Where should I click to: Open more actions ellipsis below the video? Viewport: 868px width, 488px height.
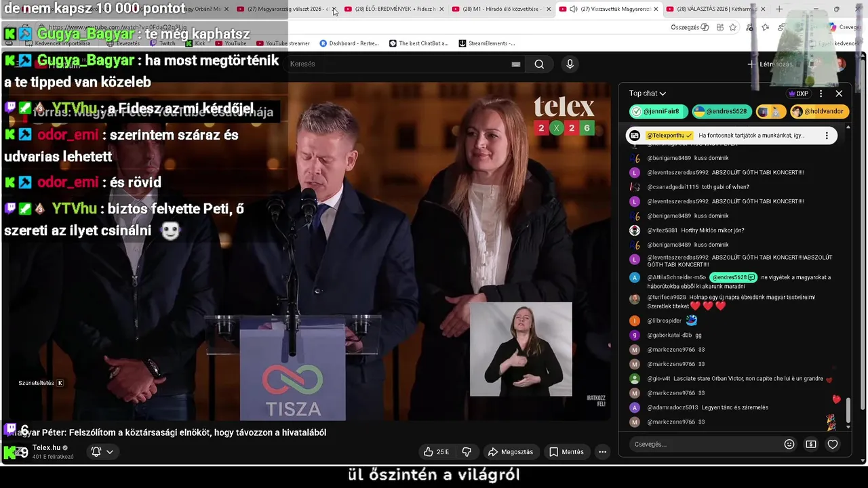click(x=602, y=452)
